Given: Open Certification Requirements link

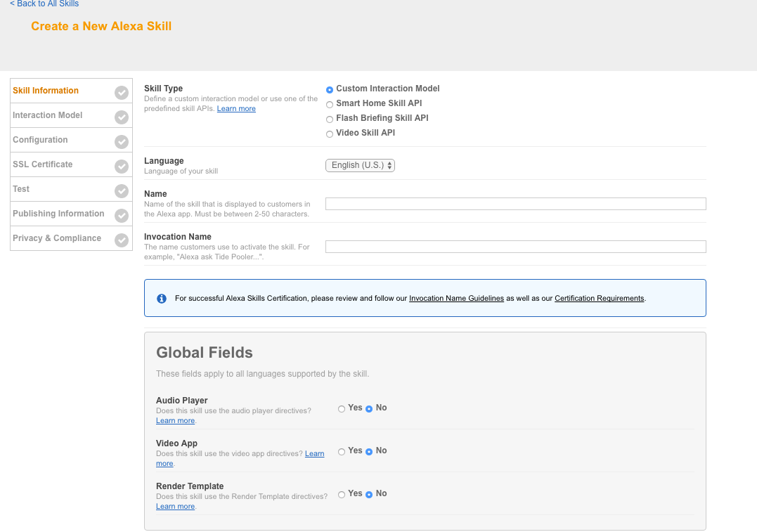Looking at the screenshot, I should pos(599,299).
